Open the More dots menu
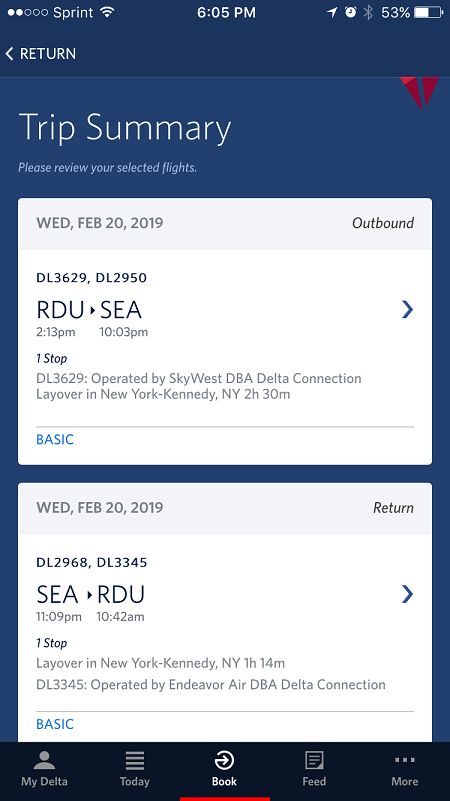 pos(405,760)
